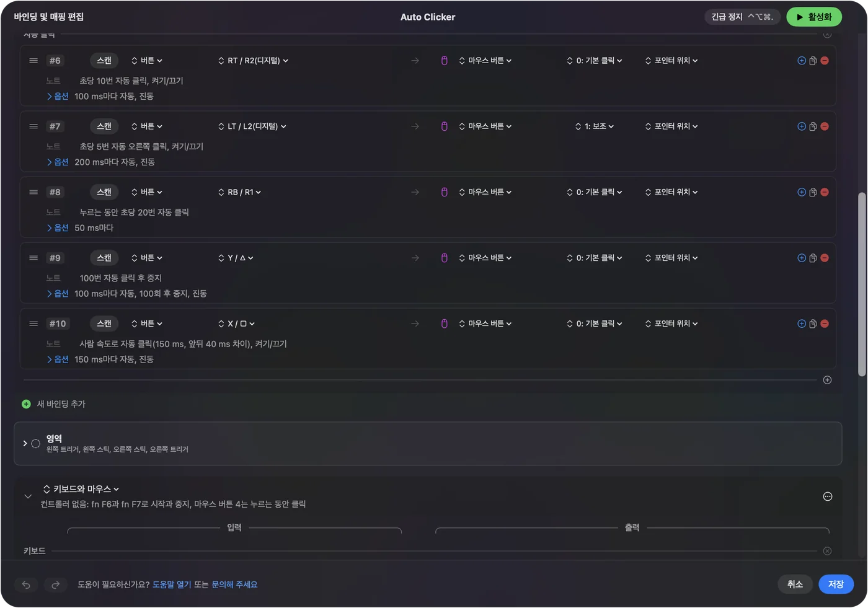This screenshot has height=608, width=868.
Task: Click the add icon on binding #10
Action: (x=802, y=324)
